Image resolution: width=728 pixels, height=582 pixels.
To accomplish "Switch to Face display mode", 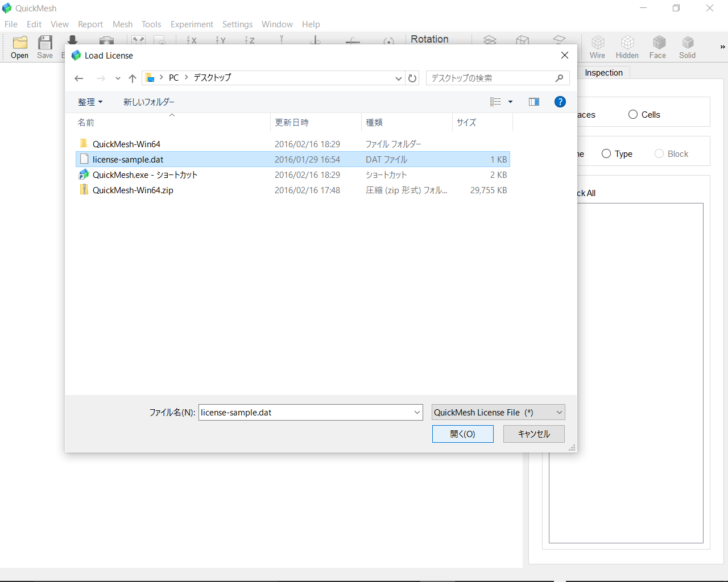I will point(657,47).
